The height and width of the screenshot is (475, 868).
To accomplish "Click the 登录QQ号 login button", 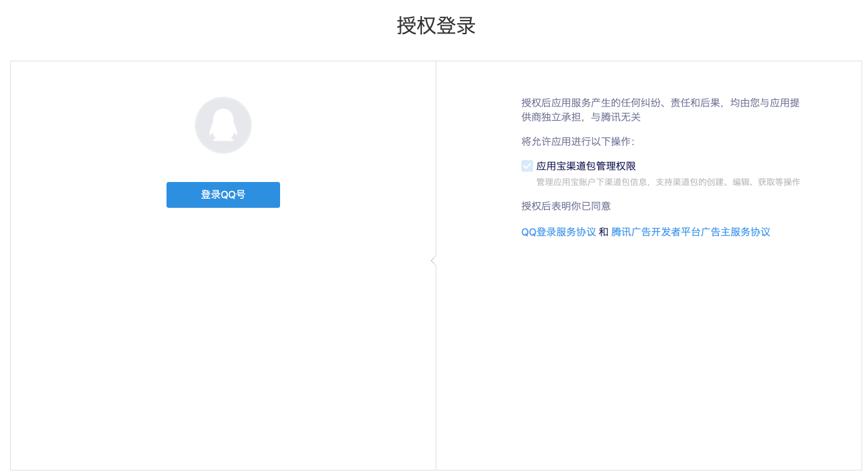I will pos(223,195).
